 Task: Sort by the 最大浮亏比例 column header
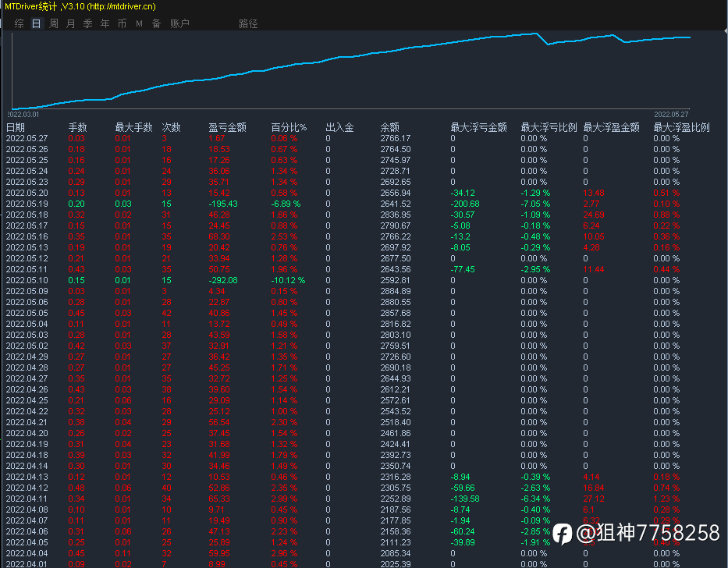click(x=549, y=127)
